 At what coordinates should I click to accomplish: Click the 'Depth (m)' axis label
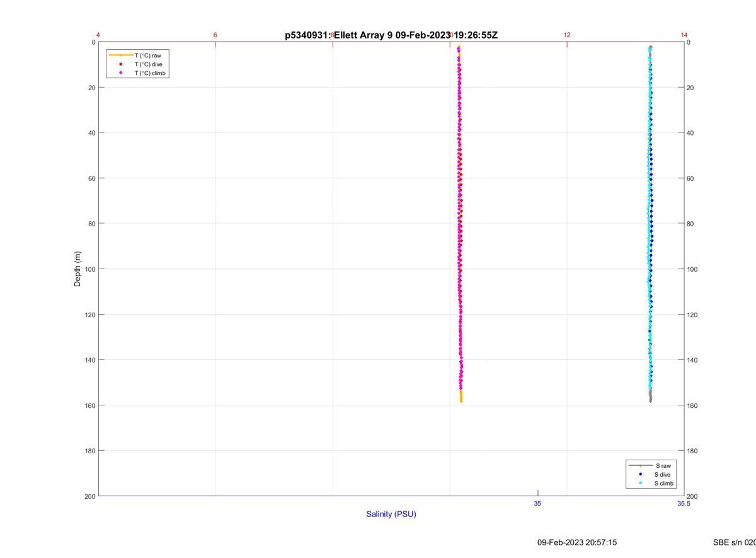pos(77,269)
